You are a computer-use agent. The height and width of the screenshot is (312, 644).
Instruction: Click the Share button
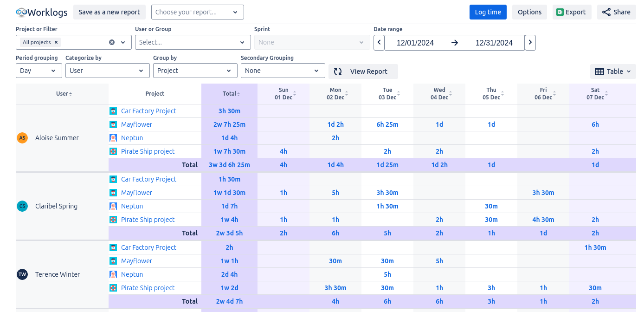tap(617, 12)
